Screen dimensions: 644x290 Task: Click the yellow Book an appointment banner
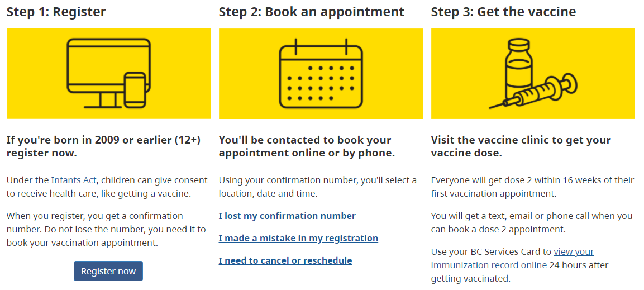(321, 74)
